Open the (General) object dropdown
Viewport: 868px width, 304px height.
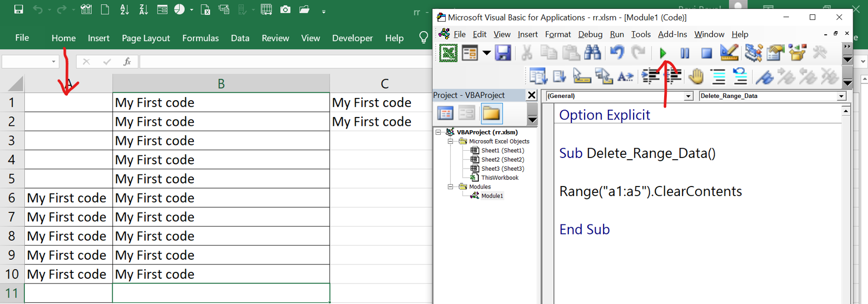click(x=688, y=96)
